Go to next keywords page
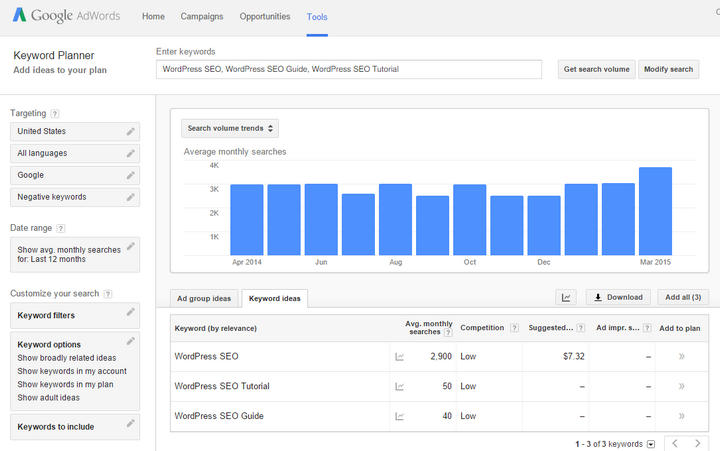This screenshot has height=451, width=720. point(698,443)
